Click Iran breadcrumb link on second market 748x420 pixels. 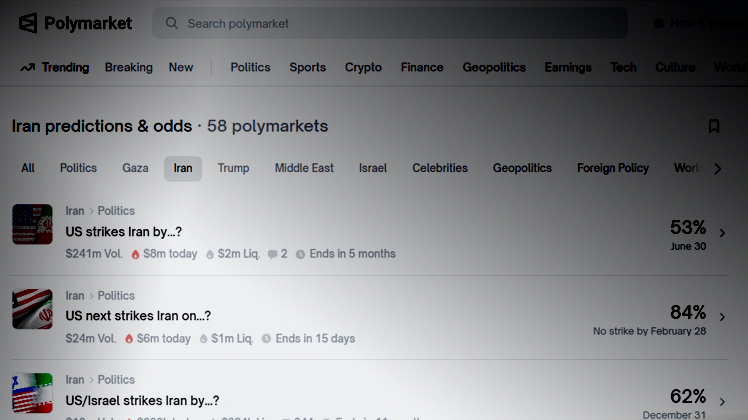tap(75, 296)
